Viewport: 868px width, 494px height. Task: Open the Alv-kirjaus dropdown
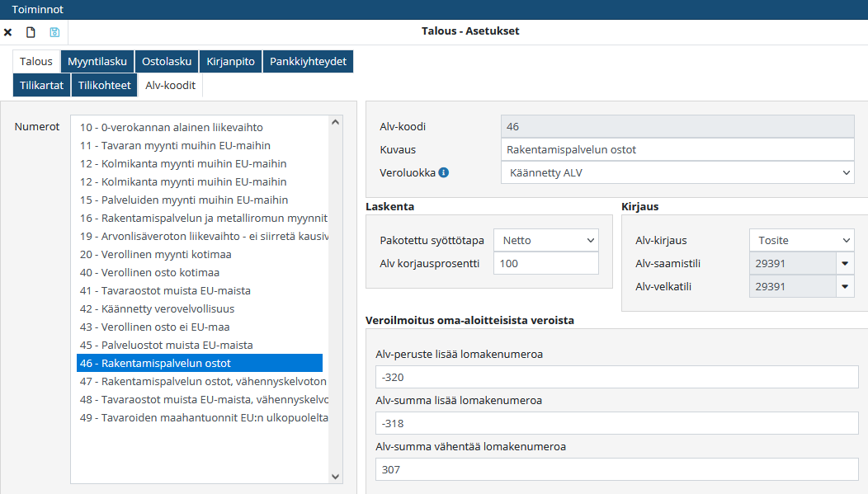pos(800,240)
